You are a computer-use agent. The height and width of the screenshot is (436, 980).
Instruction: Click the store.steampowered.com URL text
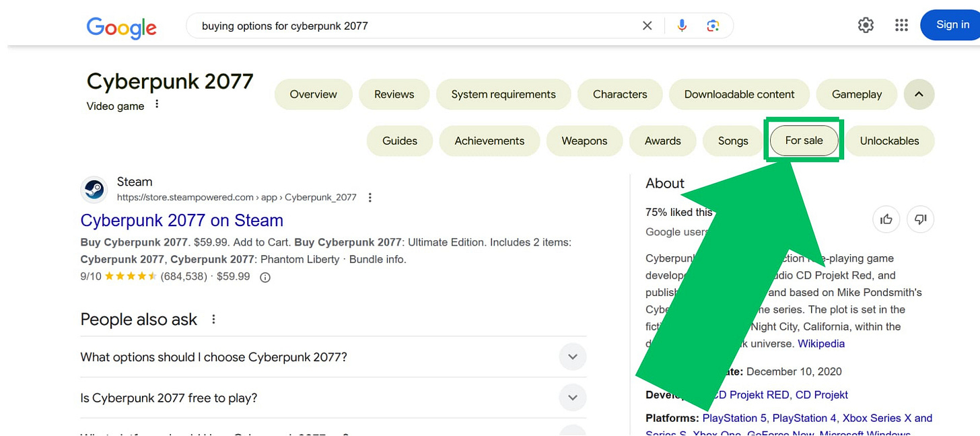pyautogui.click(x=236, y=197)
